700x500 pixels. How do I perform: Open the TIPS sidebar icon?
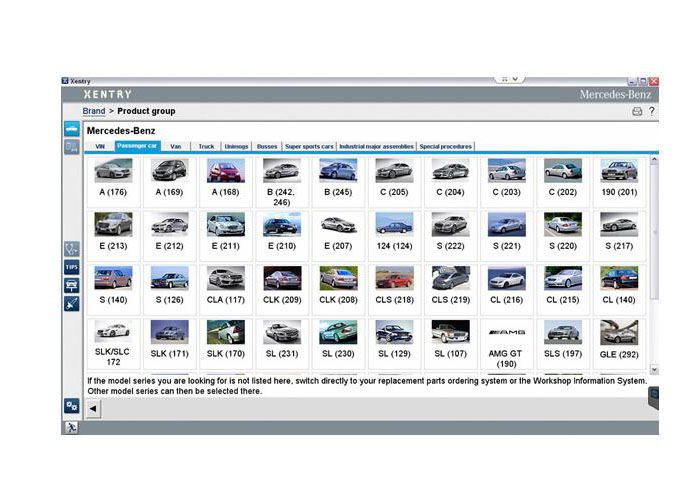click(x=71, y=267)
